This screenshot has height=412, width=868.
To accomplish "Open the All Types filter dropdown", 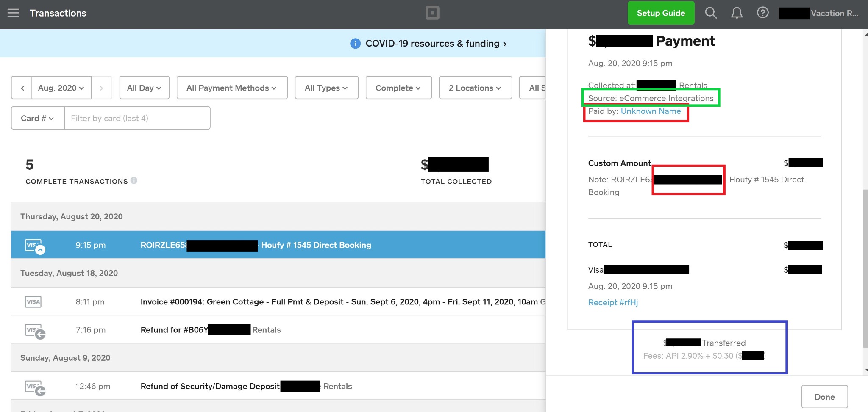I will click(x=326, y=88).
